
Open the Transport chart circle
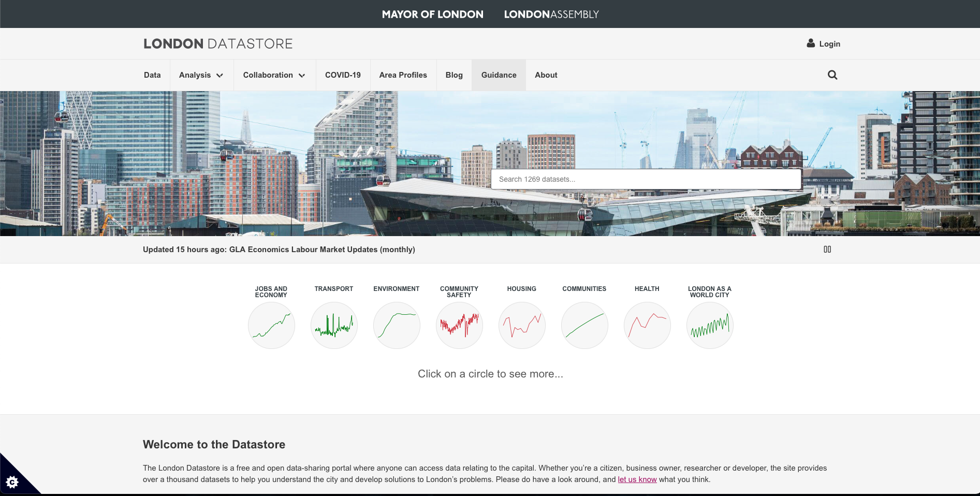pos(334,326)
